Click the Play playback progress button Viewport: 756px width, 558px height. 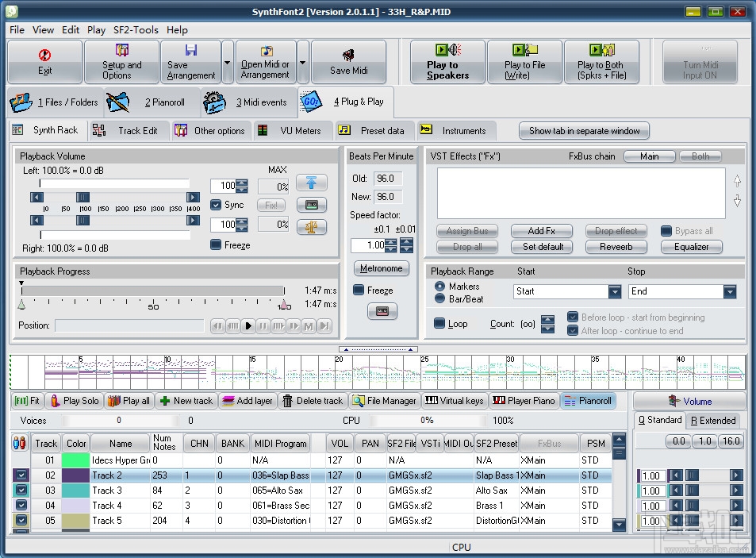[248, 325]
